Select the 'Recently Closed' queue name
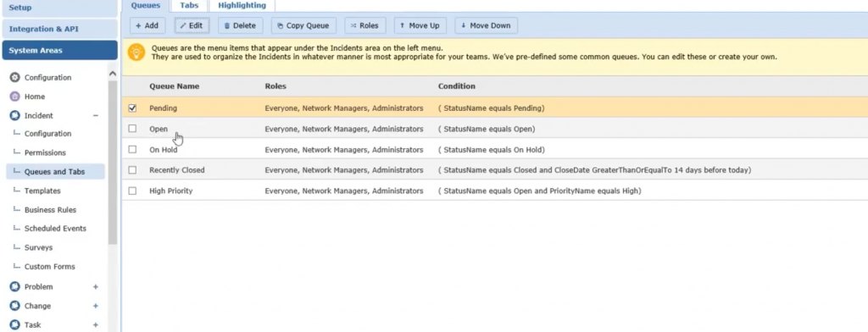Viewport: 868px width, 332px height. point(177,170)
